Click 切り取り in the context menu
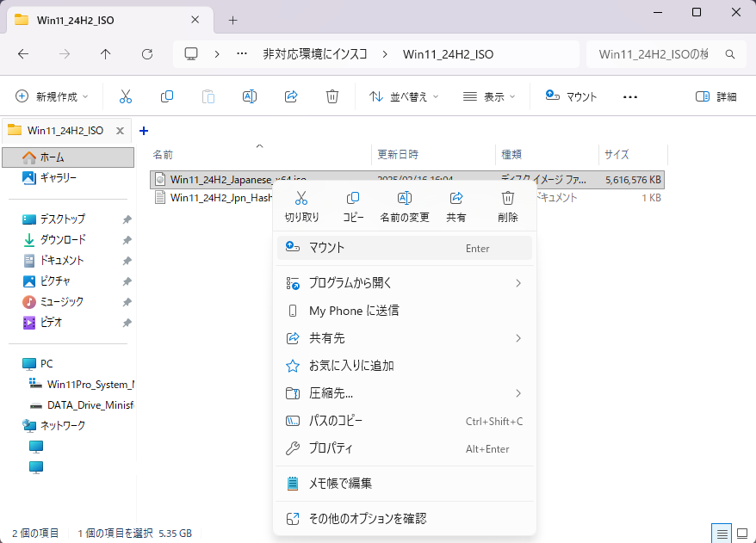Image resolution: width=756 pixels, height=543 pixels. 302,207
